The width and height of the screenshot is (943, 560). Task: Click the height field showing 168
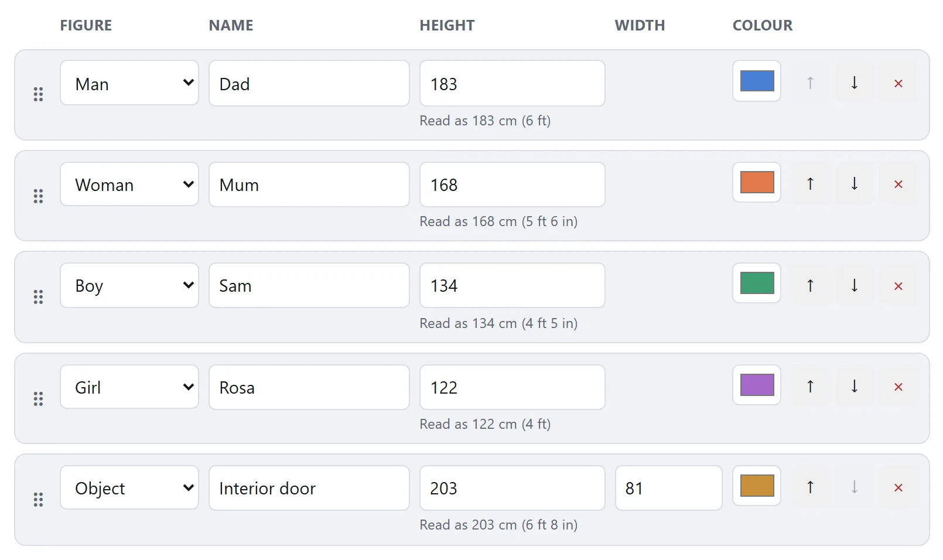[512, 185]
